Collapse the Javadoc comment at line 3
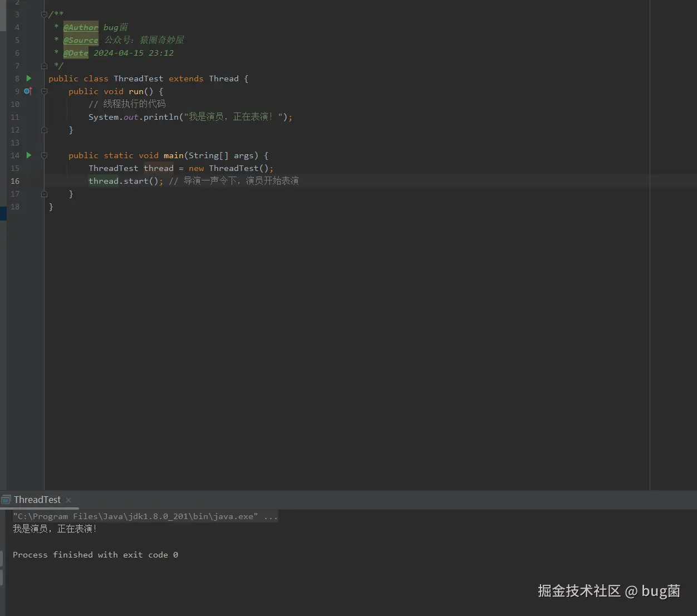697x616 pixels. 44,14
